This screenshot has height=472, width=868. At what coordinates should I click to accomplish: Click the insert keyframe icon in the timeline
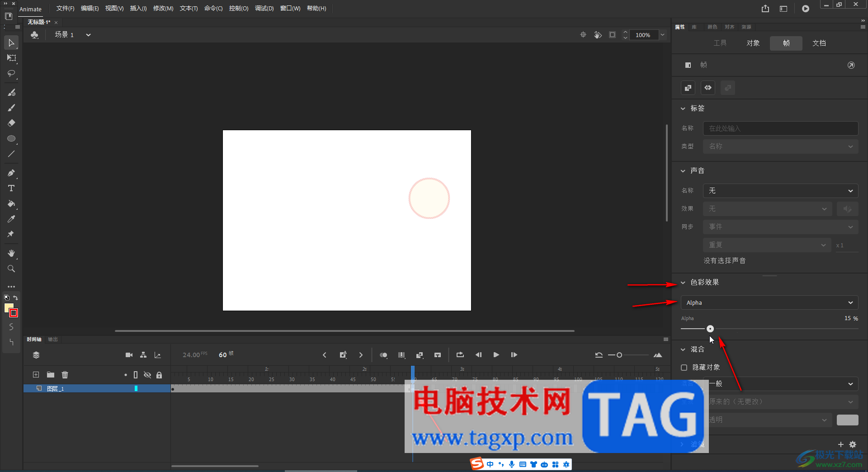343,355
